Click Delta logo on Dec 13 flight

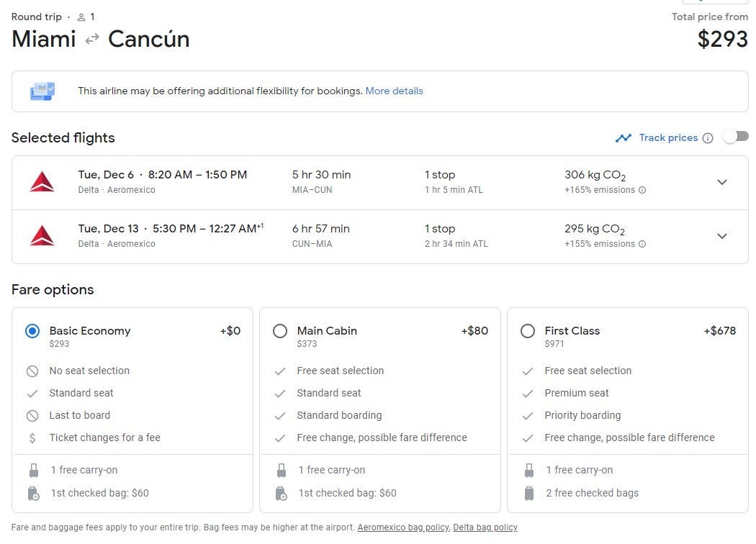pos(42,236)
